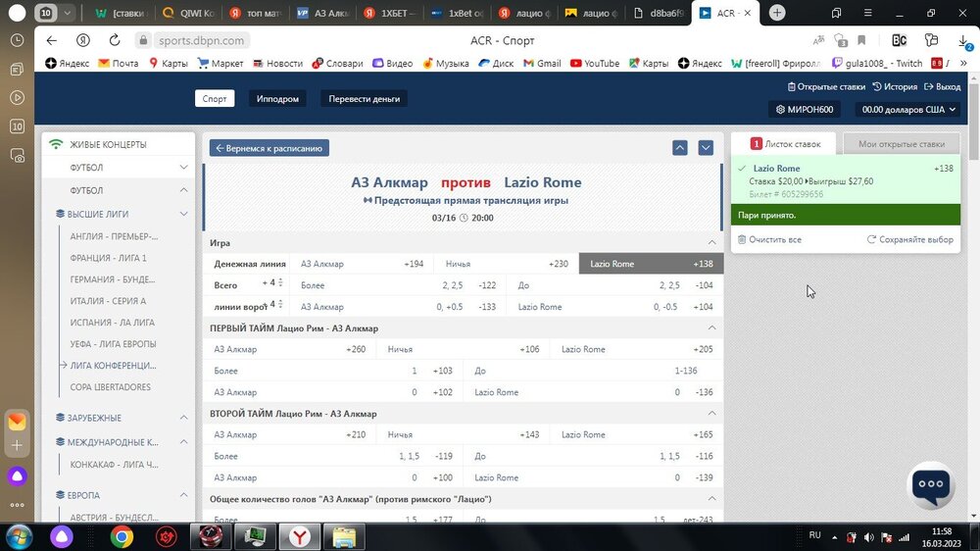The height and width of the screenshot is (551, 980).
Task: Click the expand-all down arrow button
Action: (x=706, y=148)
